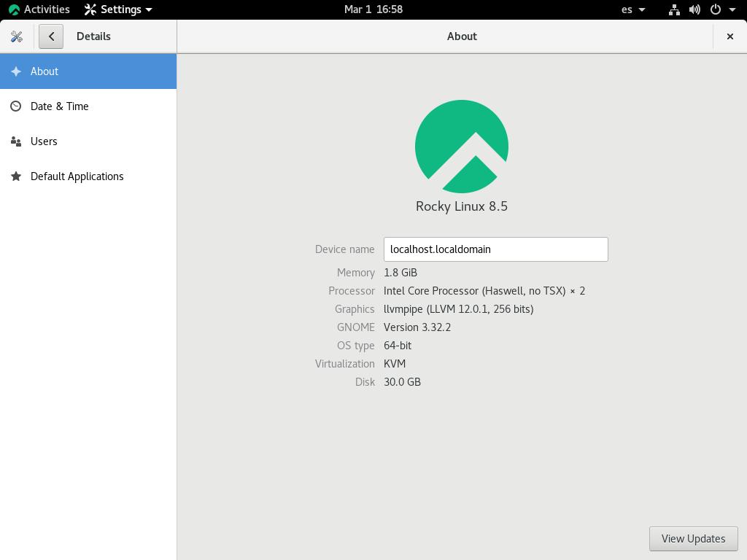Click the Users people icon

pos(16,141)
